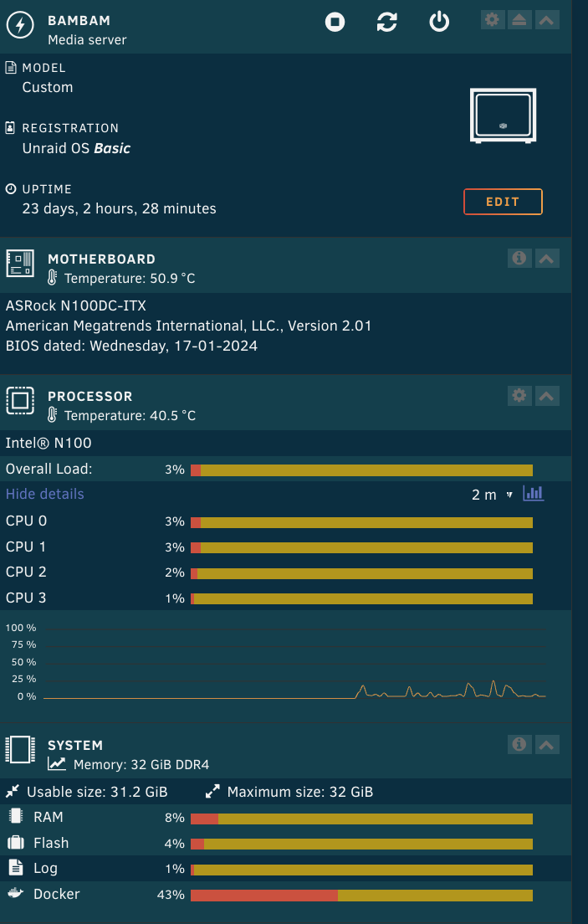Collapse the System memory panel
Viewport: 588px width, 924px height.
tap(547, 744)
